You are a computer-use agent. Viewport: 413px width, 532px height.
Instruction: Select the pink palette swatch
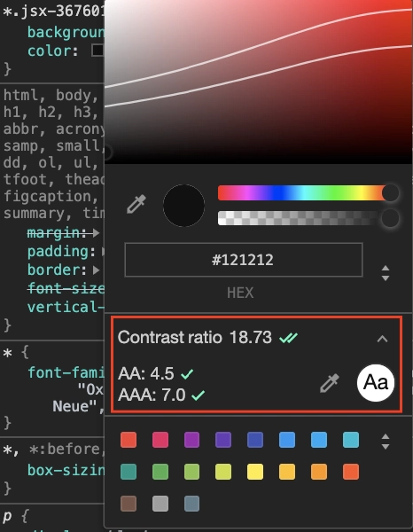[x=160, y=440]
